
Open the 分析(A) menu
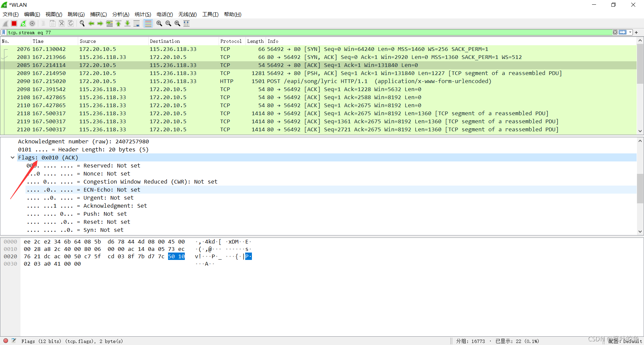click(x=120, y=14)
